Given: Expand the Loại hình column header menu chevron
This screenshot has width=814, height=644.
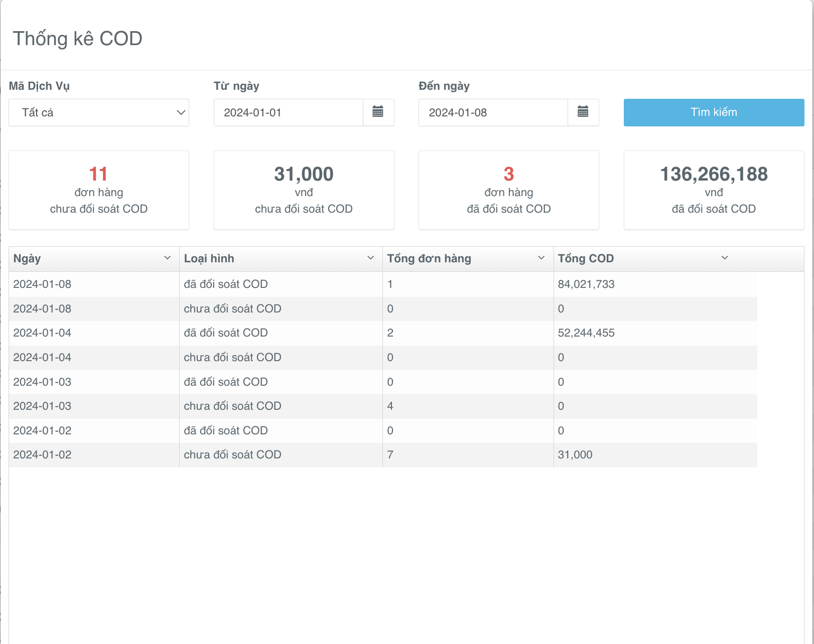Looking at the screenshot, I should coord(370,258).
